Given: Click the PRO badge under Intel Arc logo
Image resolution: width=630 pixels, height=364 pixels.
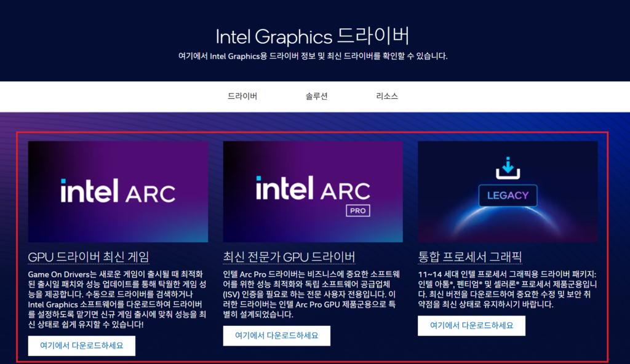Looking at the screenshot, I should coord(357,211).
